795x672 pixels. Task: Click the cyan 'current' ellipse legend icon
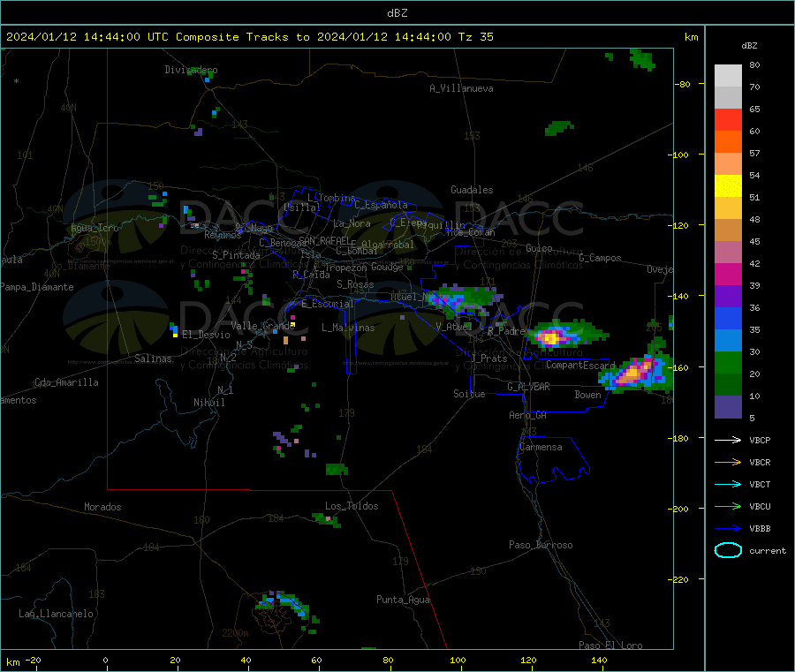coord(728,550)
